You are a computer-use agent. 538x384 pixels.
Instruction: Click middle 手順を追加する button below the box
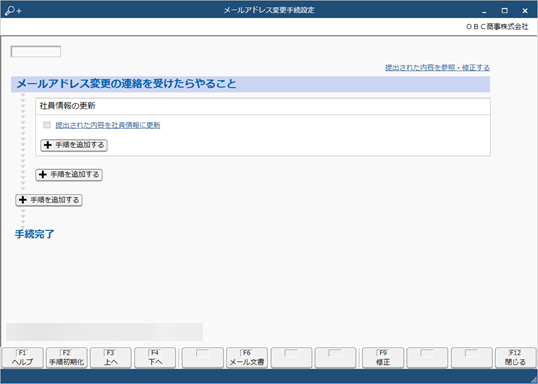(x=69, y=175)
